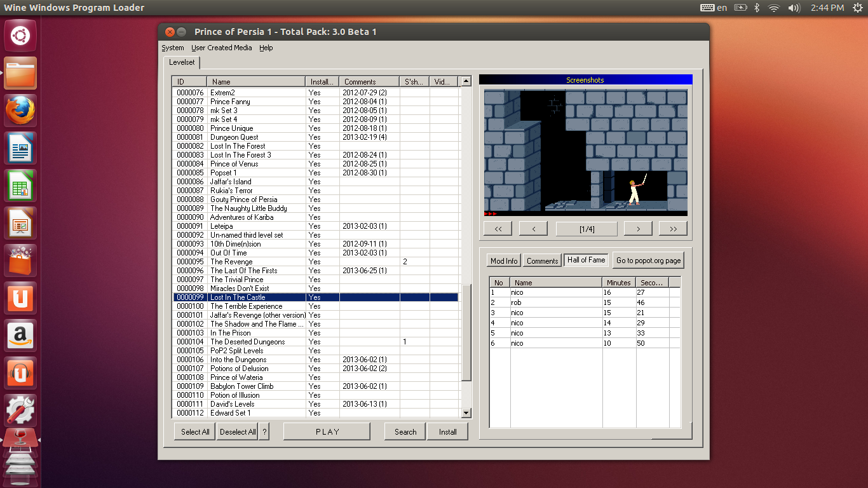Open System Settings wrench icon
This screenshot has width=868, height=488.
[20, 410]
